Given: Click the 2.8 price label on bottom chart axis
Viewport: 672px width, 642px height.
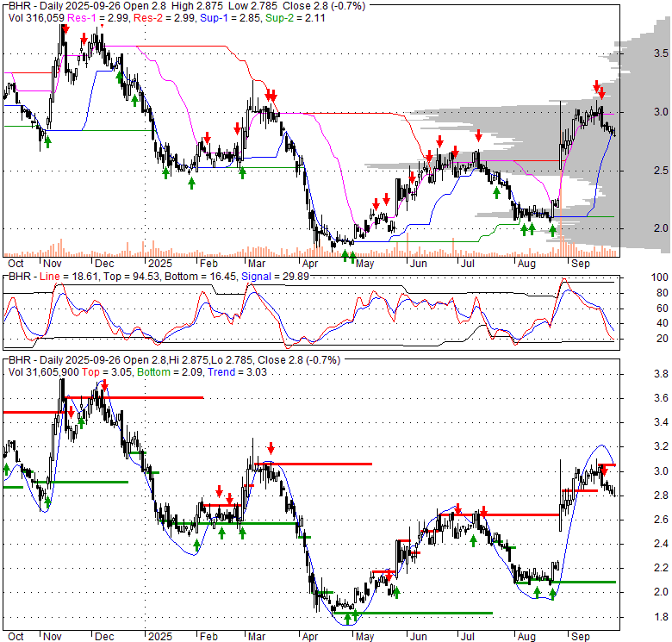Looking at the screenshot, I should 661,496.
